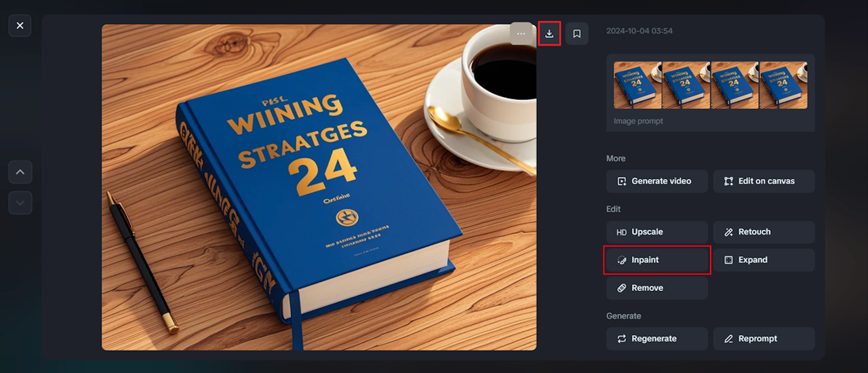
Task: Use the Remove eraser tool
Action: click(657, 288)
